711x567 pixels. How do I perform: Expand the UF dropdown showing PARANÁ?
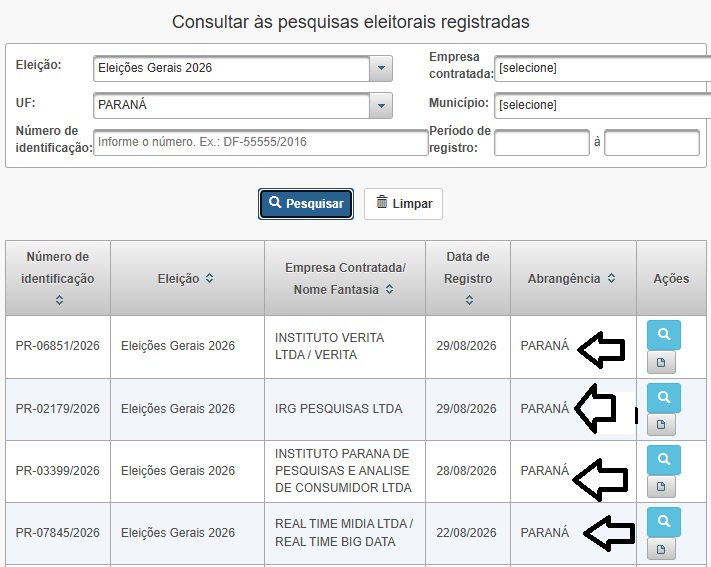pos(381,106)
